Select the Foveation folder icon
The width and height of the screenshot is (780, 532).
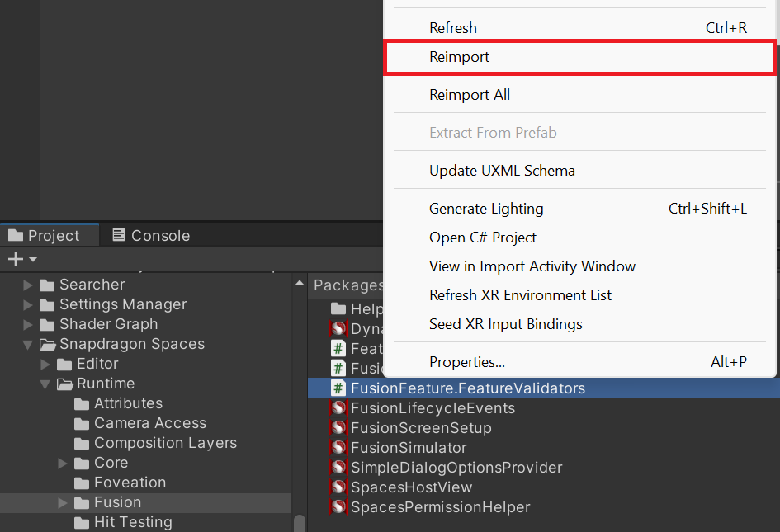82,484
